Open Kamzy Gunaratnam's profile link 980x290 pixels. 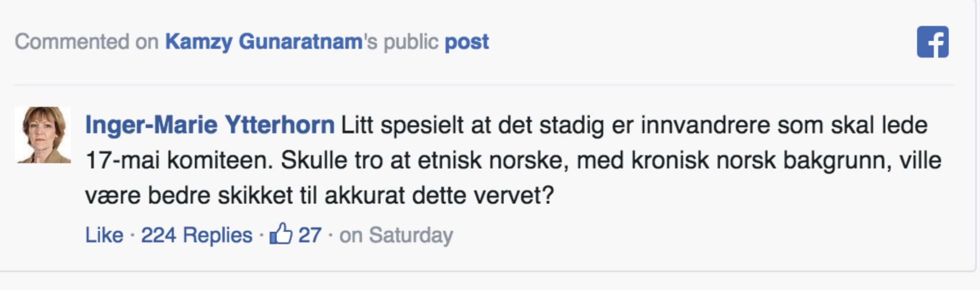point(264,42)
